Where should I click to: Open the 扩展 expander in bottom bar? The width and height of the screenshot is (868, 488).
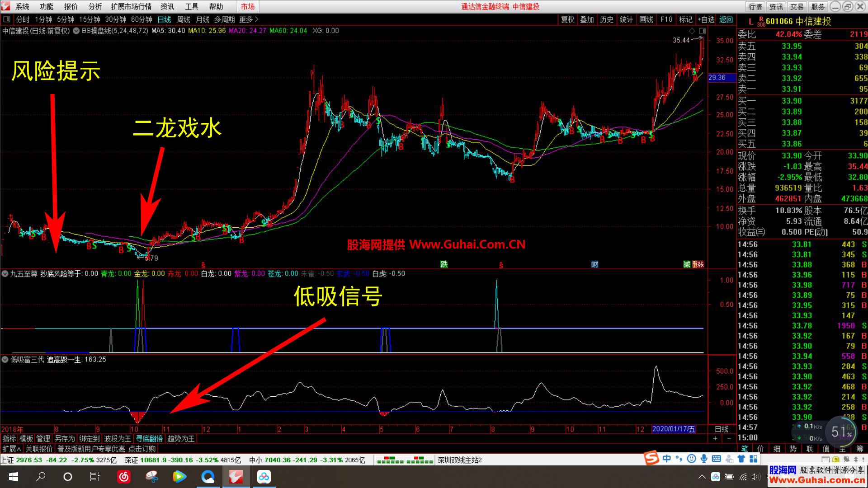coord(12,449)
